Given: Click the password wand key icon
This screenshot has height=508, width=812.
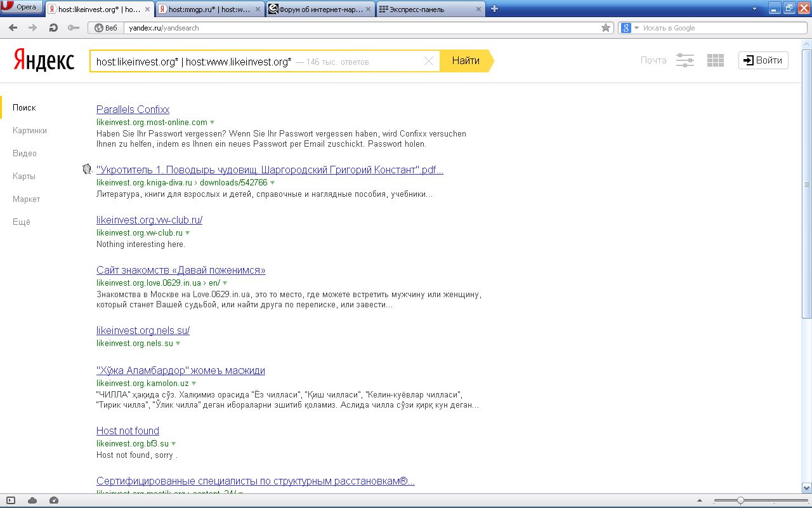Looking at the screenshot, I should coord(74,28).
